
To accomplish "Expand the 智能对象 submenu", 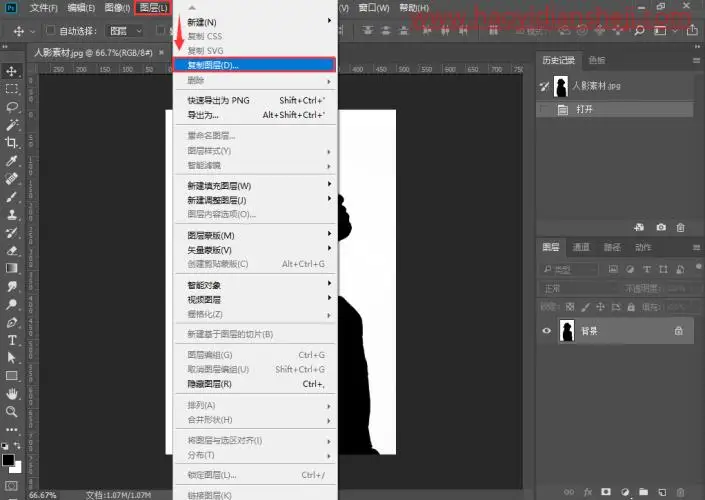I will 255,285.
